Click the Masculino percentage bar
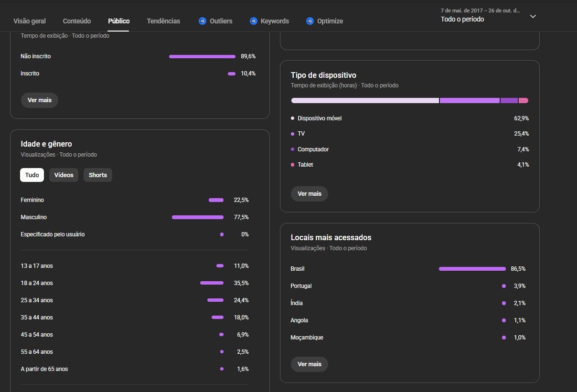577x392 pixels. click(x=197, y=217)
